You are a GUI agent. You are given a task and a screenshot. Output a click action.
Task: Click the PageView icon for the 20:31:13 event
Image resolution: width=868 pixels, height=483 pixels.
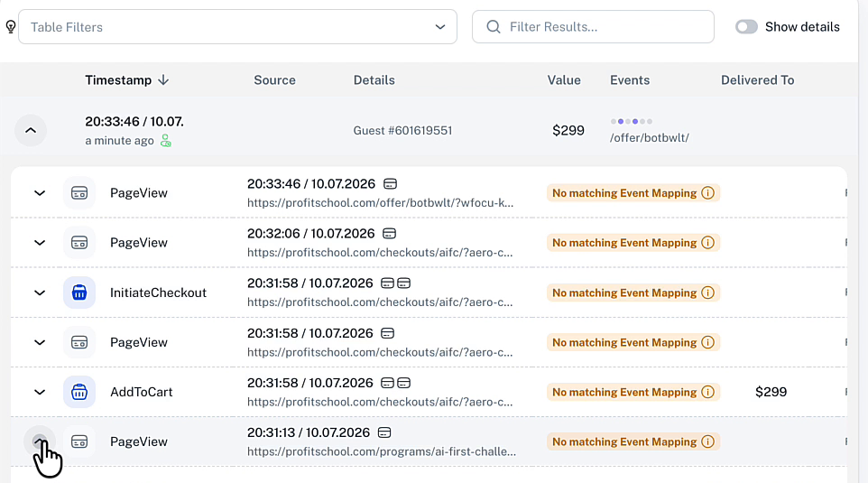[79, 441]
